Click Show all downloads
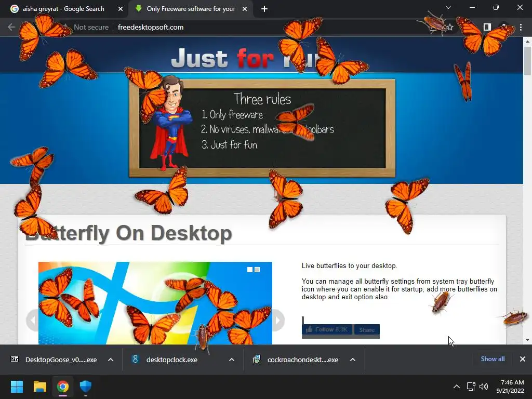This screenshot has width=532, height=399. click(x=493, y=359)
